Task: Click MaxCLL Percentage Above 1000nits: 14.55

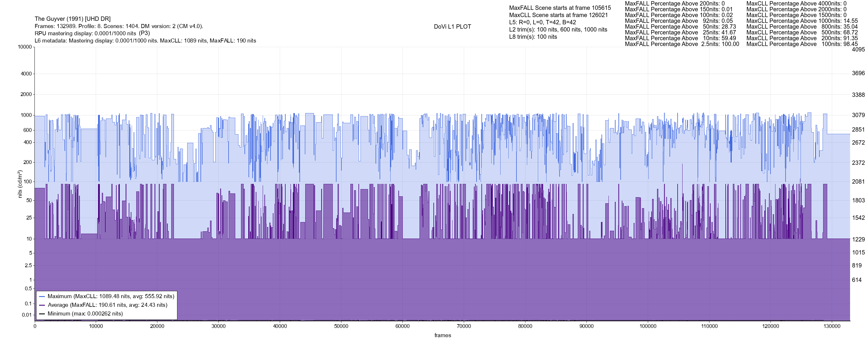Action: tap(802, 21)
